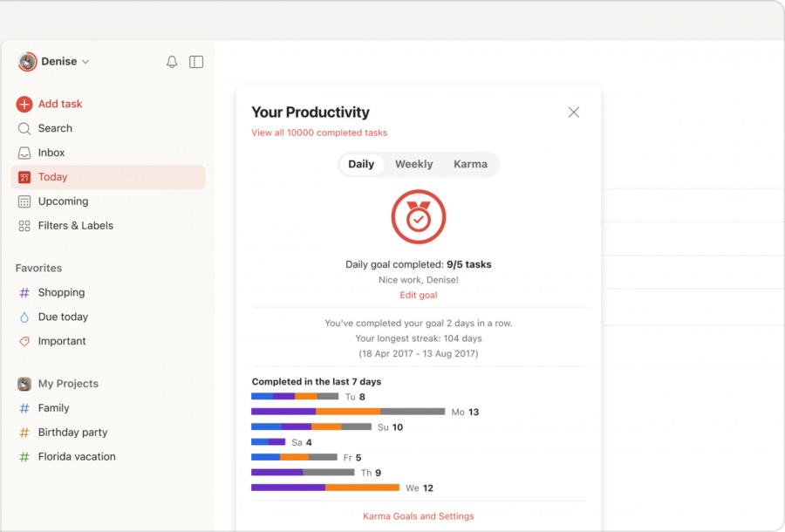Click the Monday bar showing 13 tasks
Image resolution: width=785 pixels, height=532 pixels.
click(349, 412)
